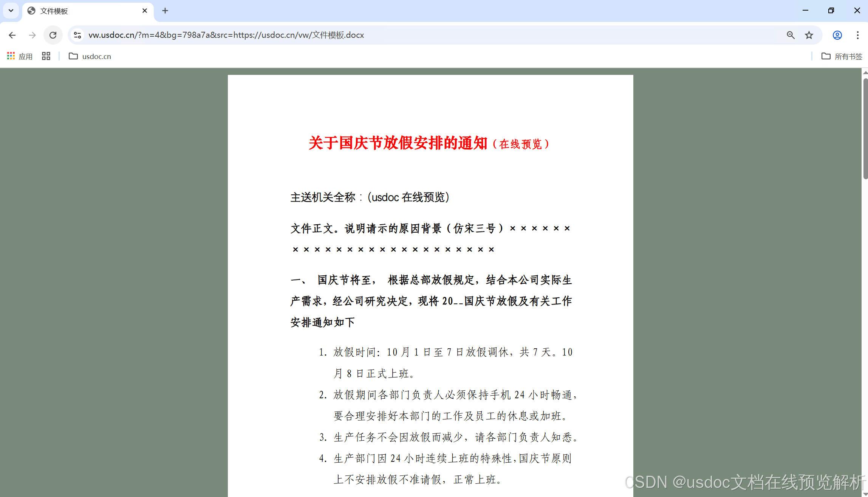Open the tab search chevron

[x=11, y=11]
